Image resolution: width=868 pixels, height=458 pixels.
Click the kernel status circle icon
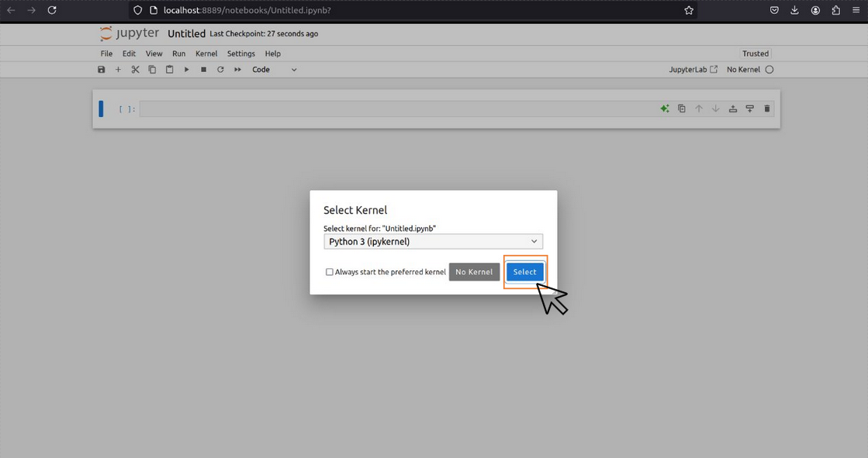pyautogui.click(x=769, y=70)
